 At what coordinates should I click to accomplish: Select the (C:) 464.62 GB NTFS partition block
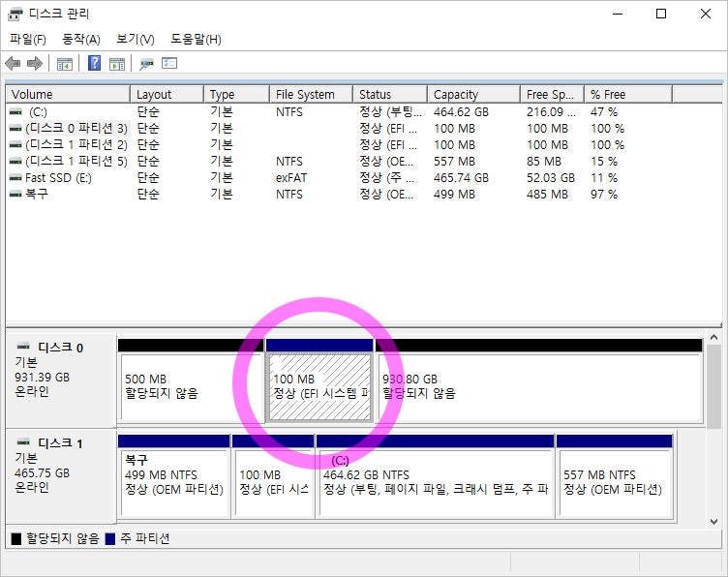click(436, 476)
